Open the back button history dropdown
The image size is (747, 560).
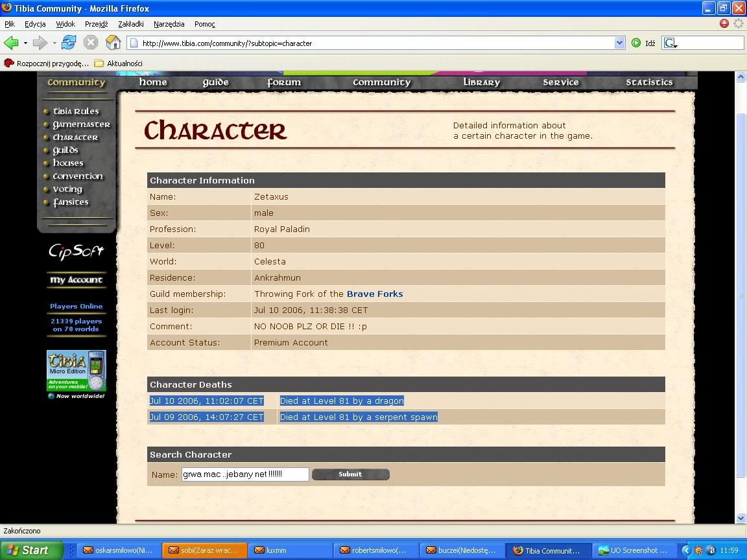pyautogui.click(x=25, y=43)
